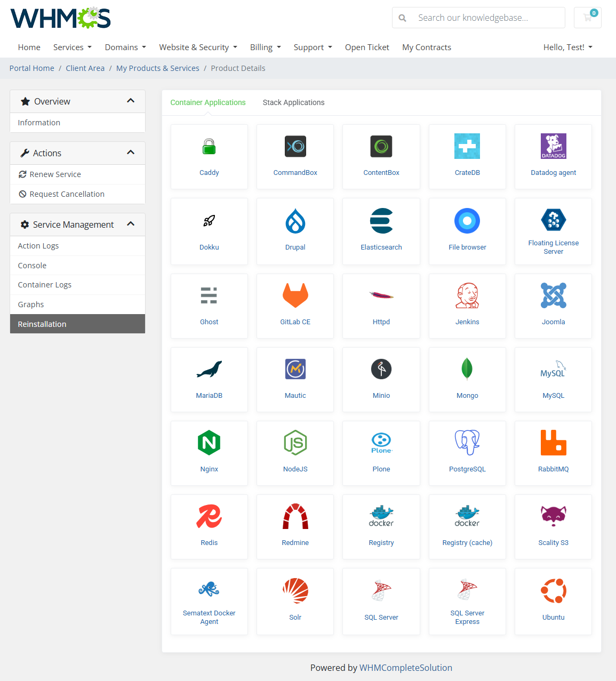This screenshot has height=681, width=616.
Task: Open the Console sidebar link
Action: [x=77, y=266]
